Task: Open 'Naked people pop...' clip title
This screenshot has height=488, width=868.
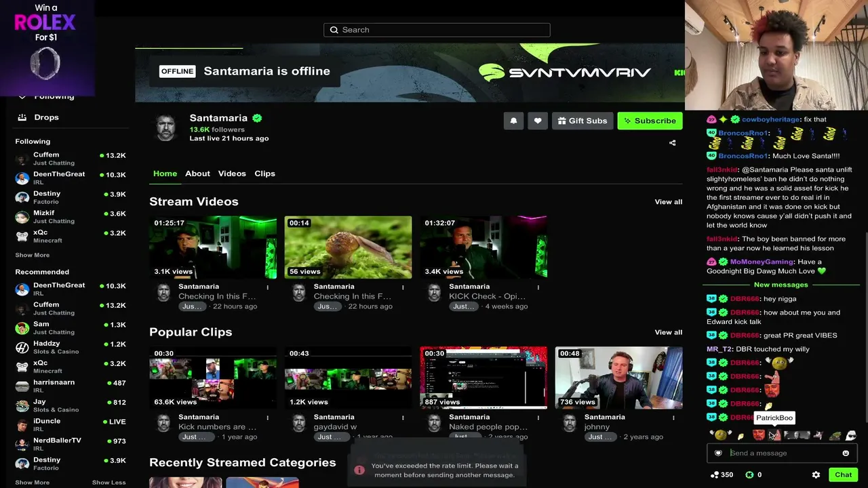Action: (488, 427)
